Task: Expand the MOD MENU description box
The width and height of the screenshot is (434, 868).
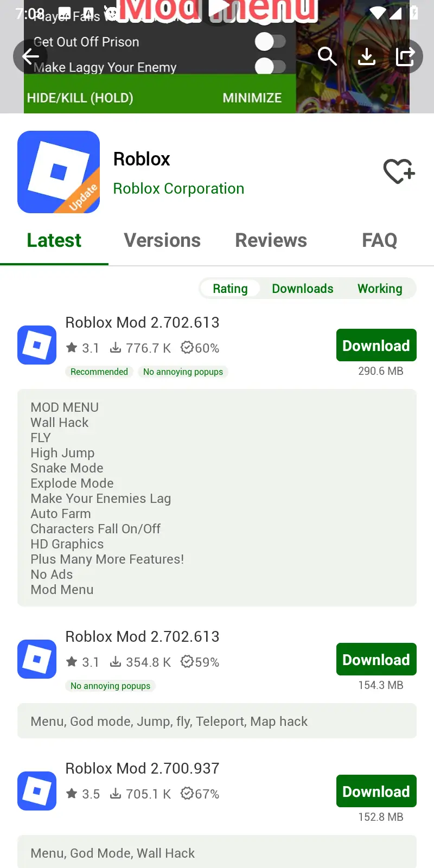Action: point(217,497)
